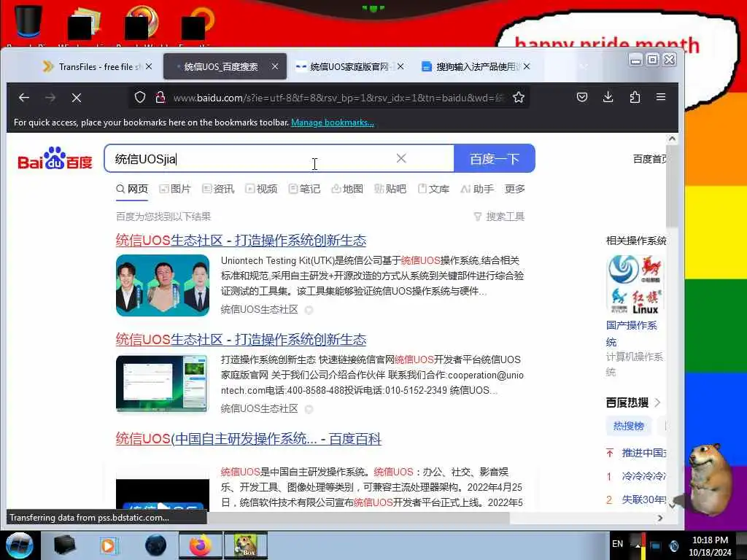747x560 pixels.
Task: Click the 百度一下 search button
Action: point(495,158)
